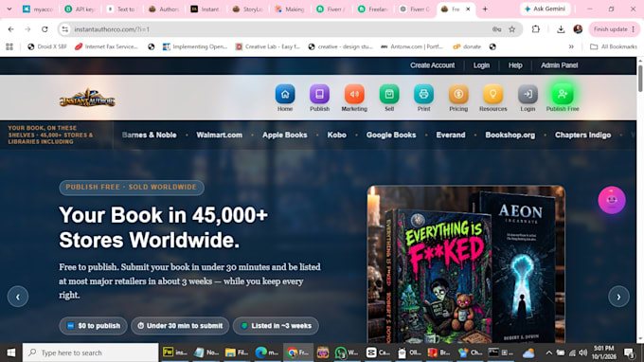Open the Admin Panel link
The height and width of the screenshot is (362, 644).
pyautogui.click(x=559, y=65)
